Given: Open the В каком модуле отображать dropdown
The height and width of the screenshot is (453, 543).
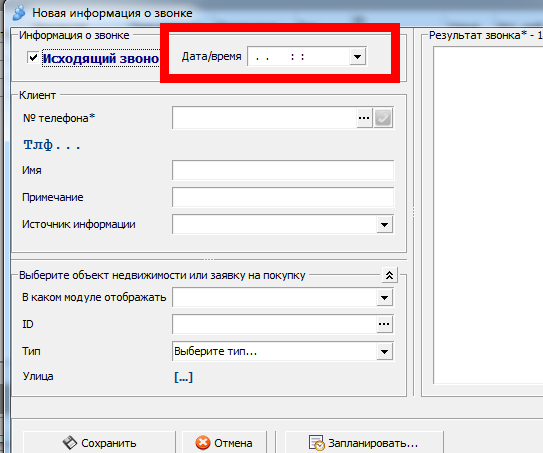Looking at the screenshot, I should [x=384, y=298].
